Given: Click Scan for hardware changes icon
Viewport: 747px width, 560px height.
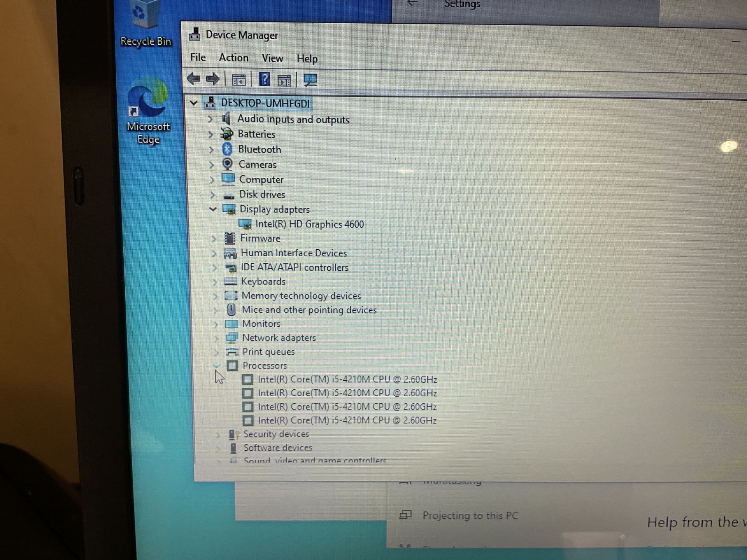Looking at the screenshot, I should (310, 80).
